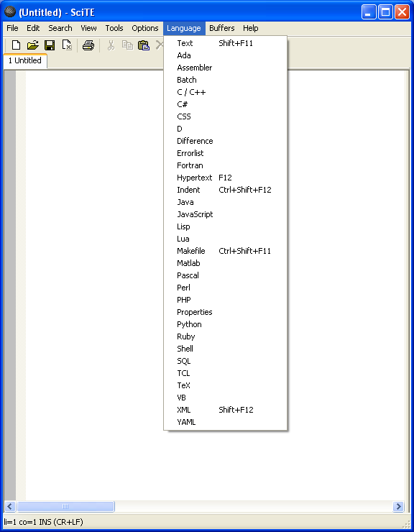Viewport: 414px width, 532px height.
Task: Open the Buffers menu
Action: (x=222, y=28)
